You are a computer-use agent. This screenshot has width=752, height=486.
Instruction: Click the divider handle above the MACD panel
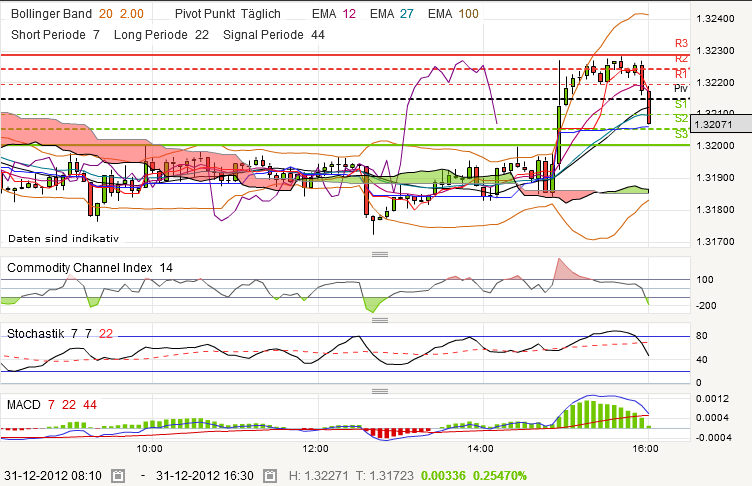[379, 392]
